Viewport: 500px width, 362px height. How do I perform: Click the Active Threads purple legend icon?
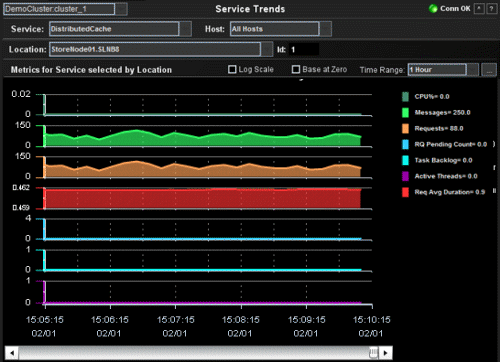(405, 176)
